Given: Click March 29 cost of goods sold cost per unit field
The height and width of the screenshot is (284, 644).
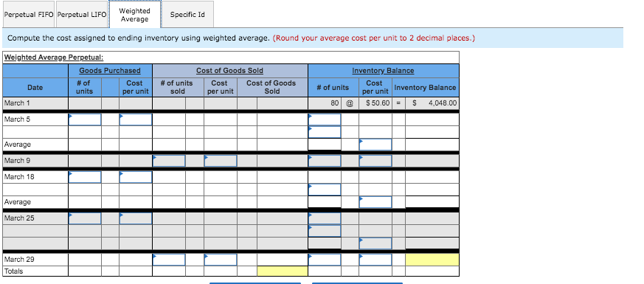Looking at the screenshot, I should [x=220, y=260].
